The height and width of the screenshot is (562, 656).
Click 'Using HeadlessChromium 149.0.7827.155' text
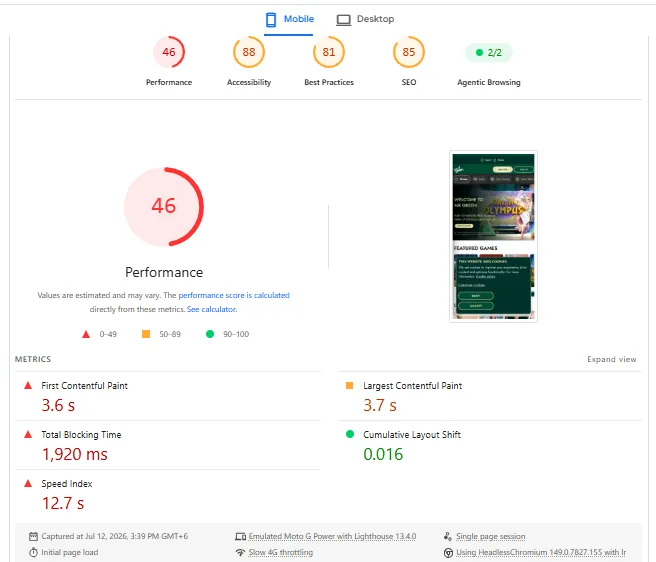pos(541,552)
